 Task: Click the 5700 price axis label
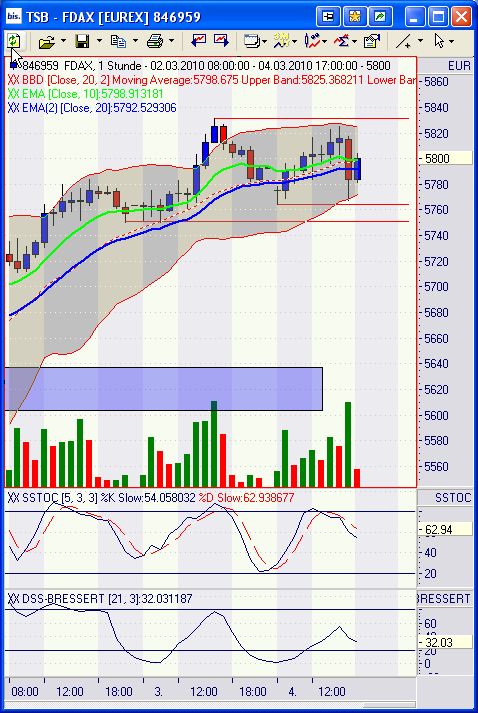pyautogui.click(x=436, y=286)
